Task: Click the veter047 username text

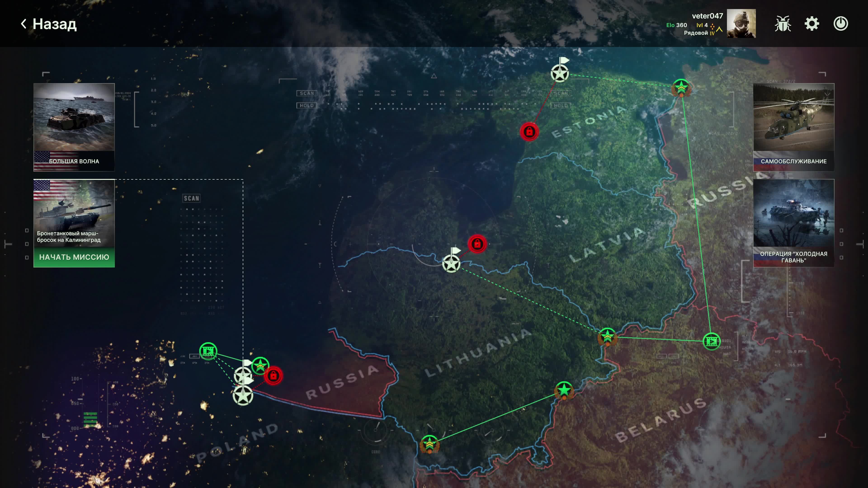Action: (x=707, y=16)
